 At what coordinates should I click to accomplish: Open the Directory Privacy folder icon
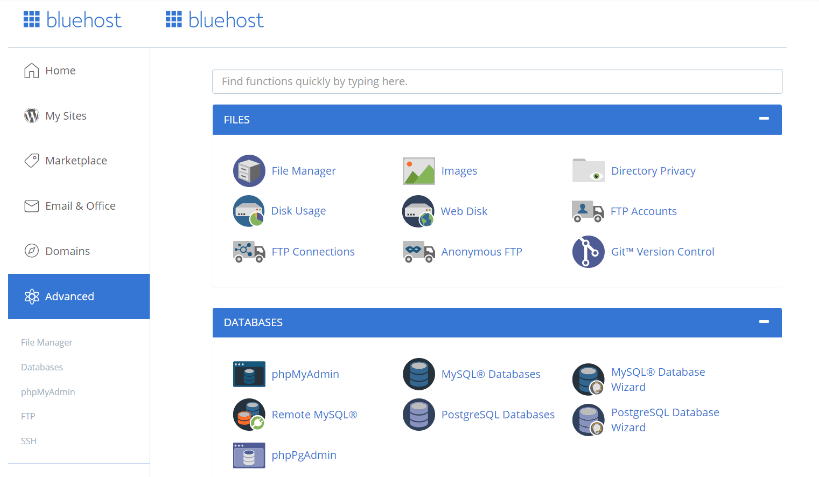point(588,170)
